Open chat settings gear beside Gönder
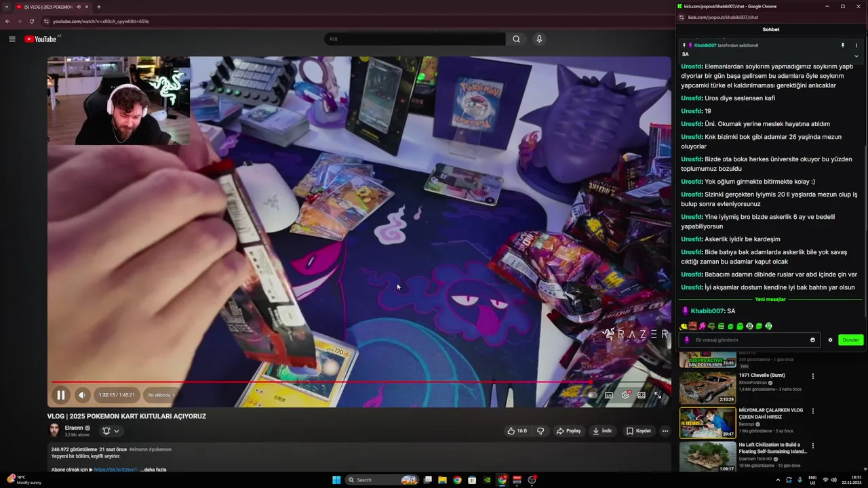This screenshot has width=868, height=488. pyautogui.click(x=830, y=340)
